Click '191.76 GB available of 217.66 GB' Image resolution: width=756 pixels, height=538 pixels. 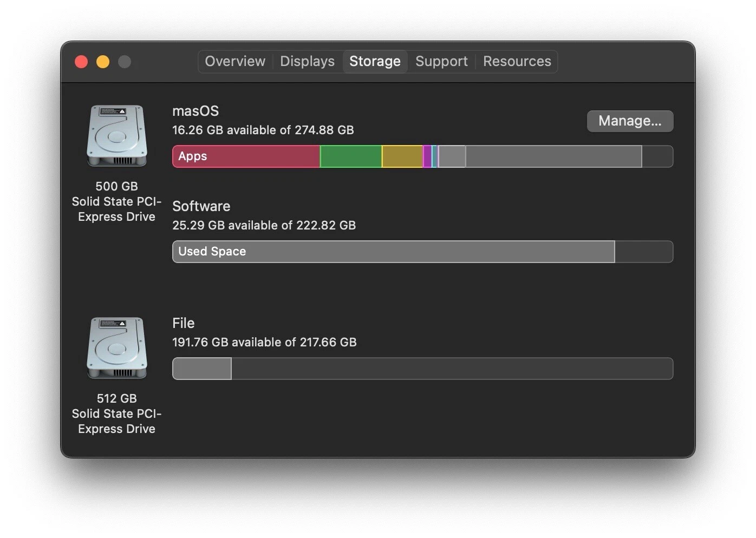pyautogui.click(x=264, y=342)
